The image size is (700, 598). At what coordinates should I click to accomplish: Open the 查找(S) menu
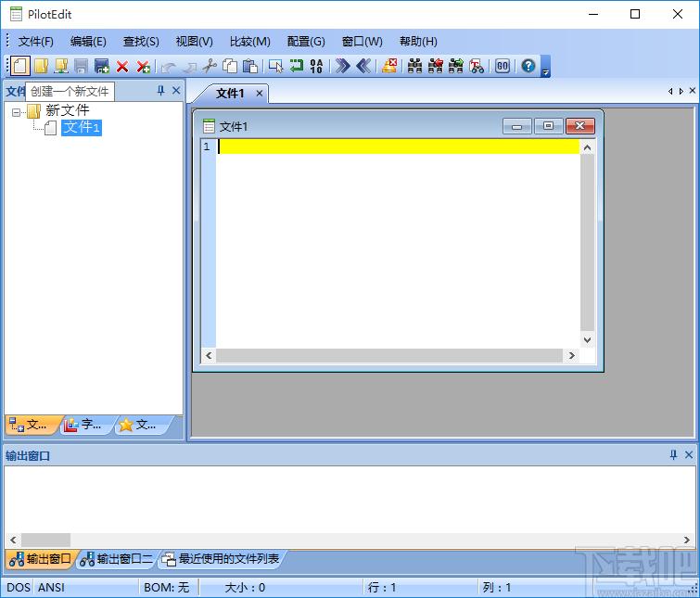coord(141,42)
